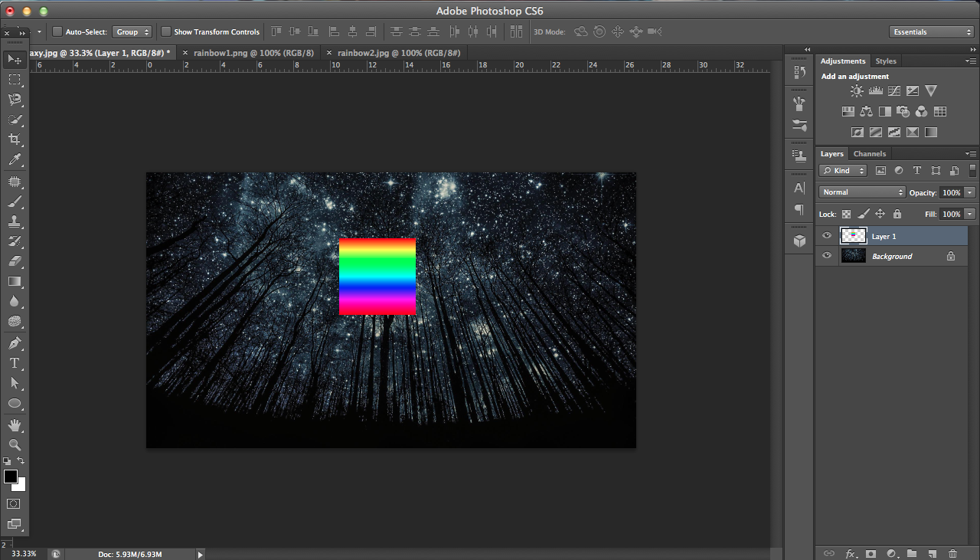This screenshot has height=560, width=980.
Task: Select the Brush tool
Action: pos(15,202)
